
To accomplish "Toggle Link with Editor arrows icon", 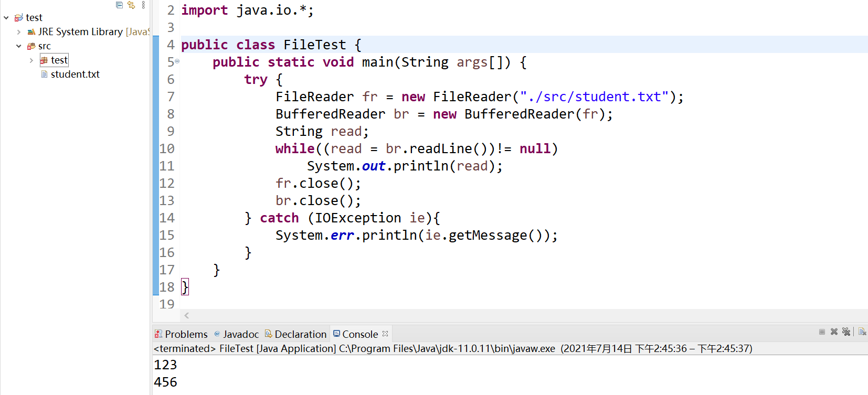I will [x=131, y=5].
